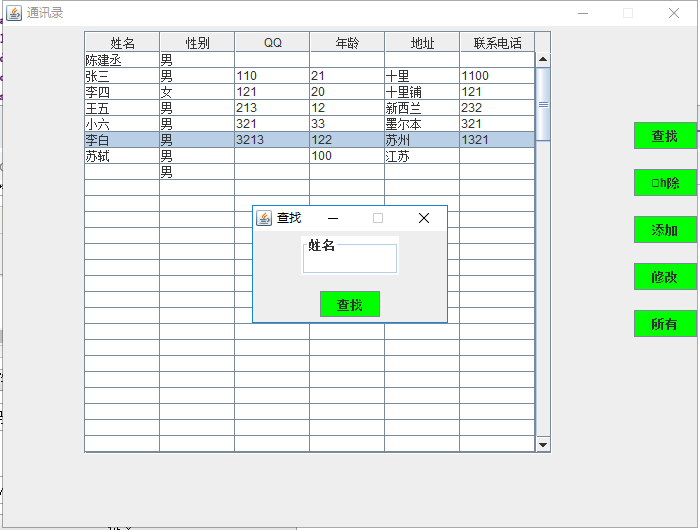700x530 pixels.
Task: Close the 查找 dialog window
Action: (x=424, y=218)
